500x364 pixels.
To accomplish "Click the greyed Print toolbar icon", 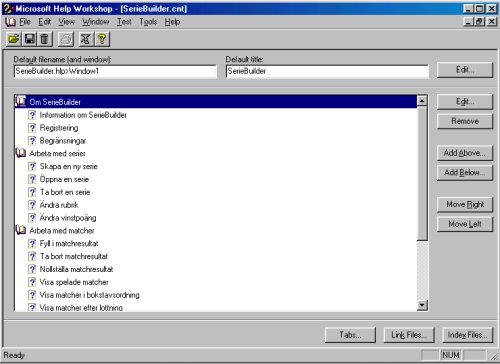I will pyautogui.click(x=66, y=39).
